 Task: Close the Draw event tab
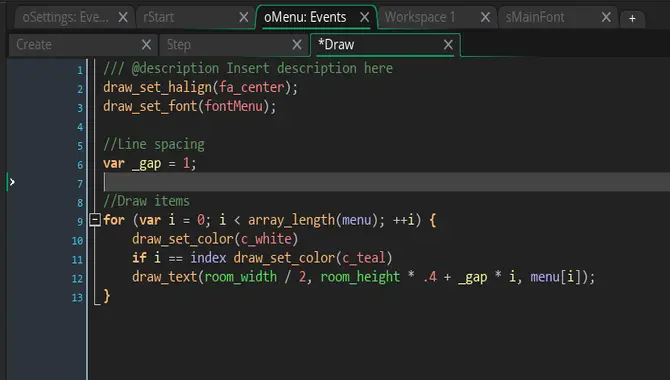click(448, 44)
